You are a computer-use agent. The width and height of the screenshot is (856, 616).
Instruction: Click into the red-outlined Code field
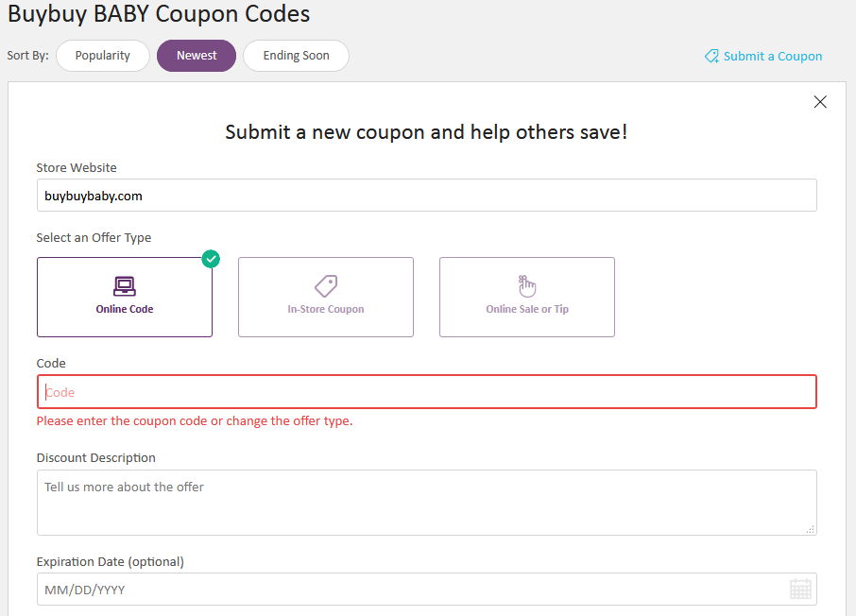pyautogui.click(x=427, y=391)
